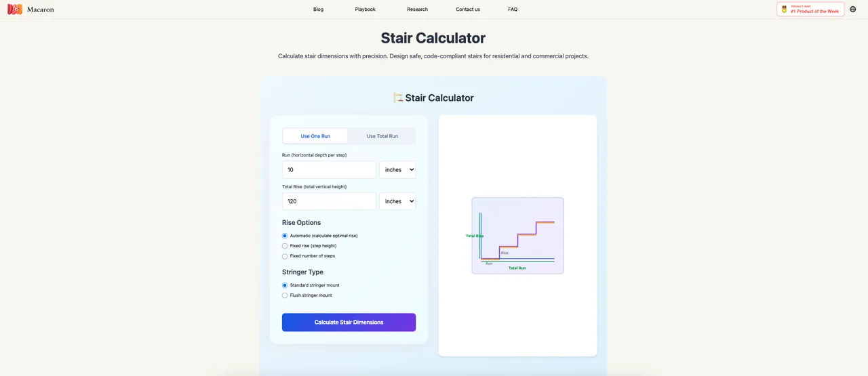Open the language globe icon

(x=852, y=9)
